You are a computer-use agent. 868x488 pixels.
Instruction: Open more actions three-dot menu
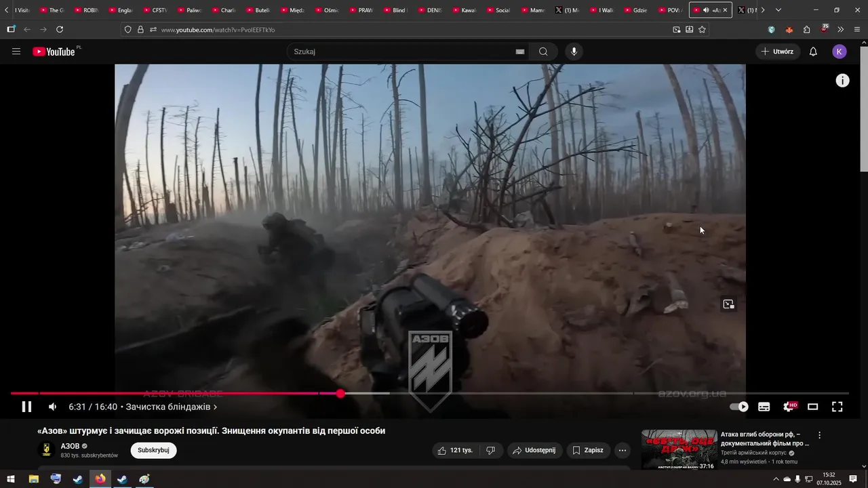[623, 450]
